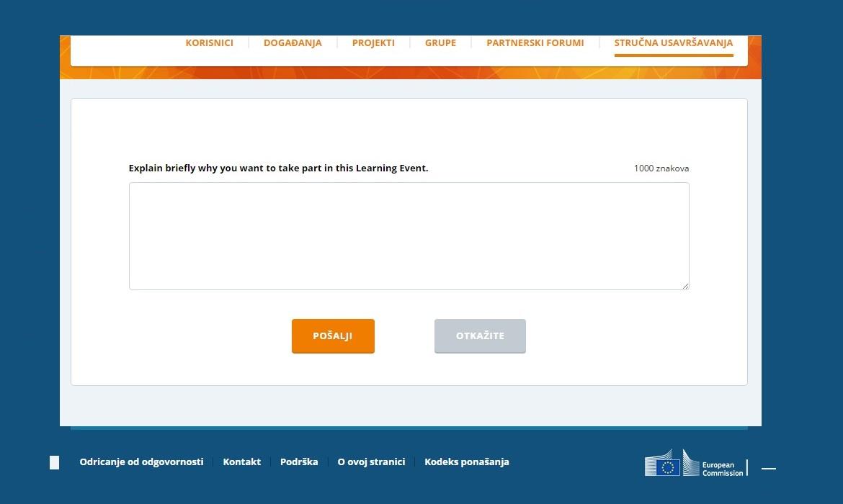The image size is (843, 504).
Task: Click the European Commission logo
Action: tap(694, 464)
